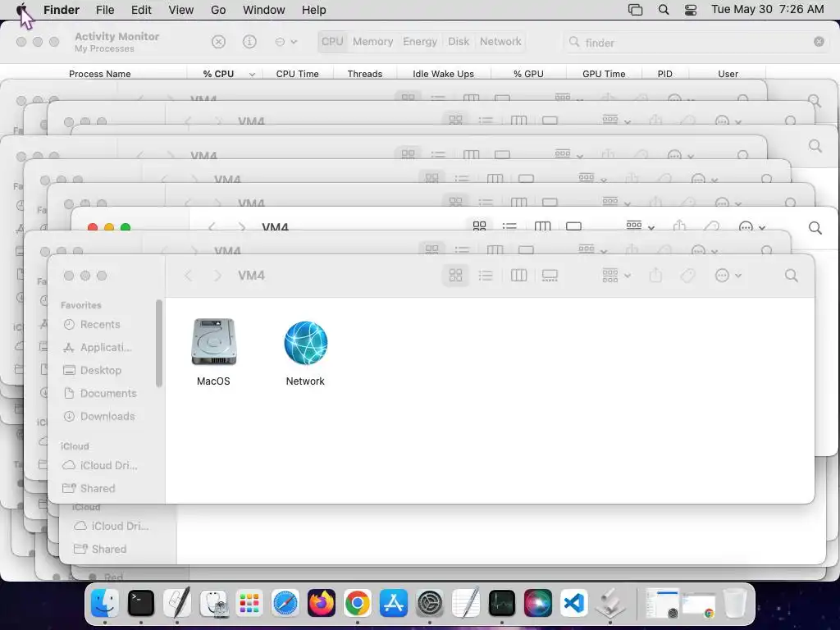Open the Activity Monitor ellipsis actions menu
840x630 pixels.
pyautogui.click(x=285, y=42)
